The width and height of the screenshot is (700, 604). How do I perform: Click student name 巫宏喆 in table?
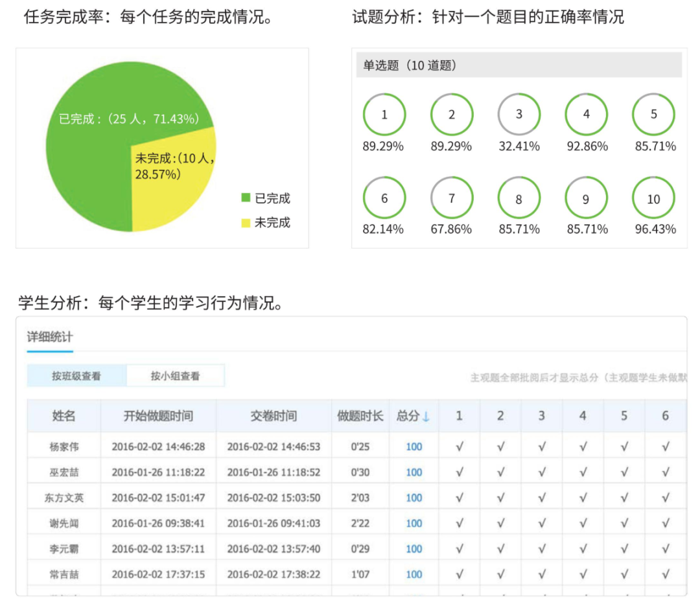tap(63, 472)
